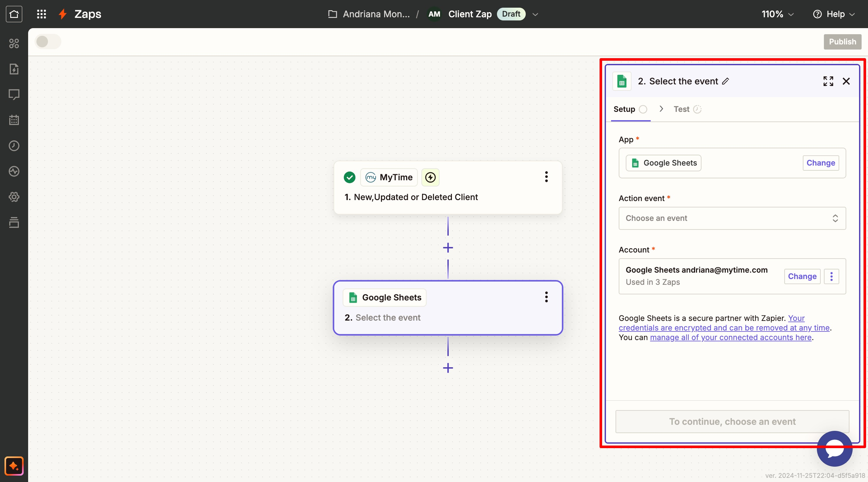
Task: Click Change next to Google Sheets app
Action: [820, 163]
